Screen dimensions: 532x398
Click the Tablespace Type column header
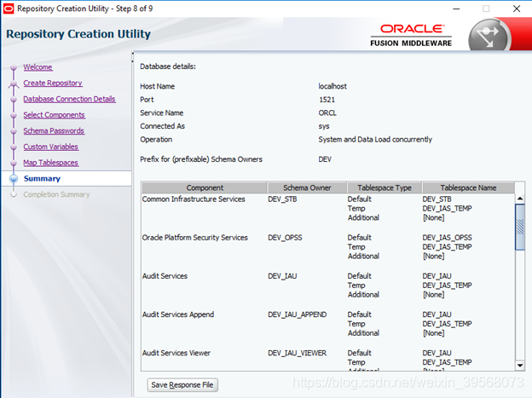pos(385,187)
